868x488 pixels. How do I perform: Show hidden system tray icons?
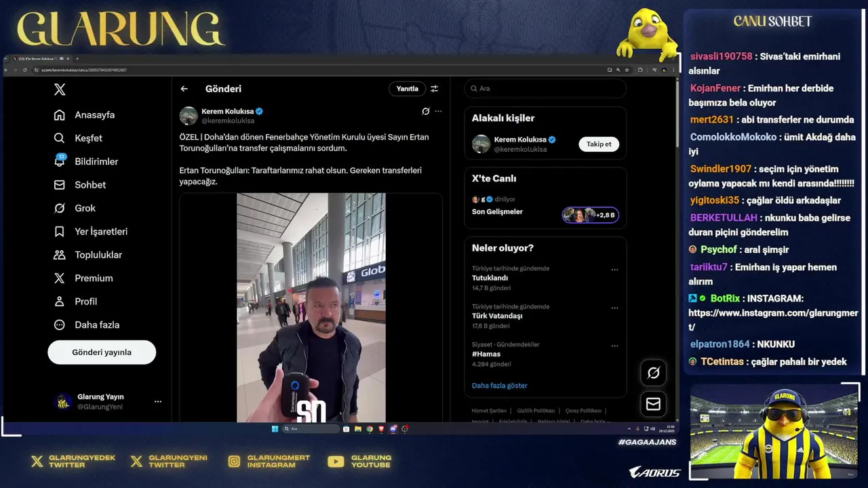pyautogui.click(x=629, y=429)
